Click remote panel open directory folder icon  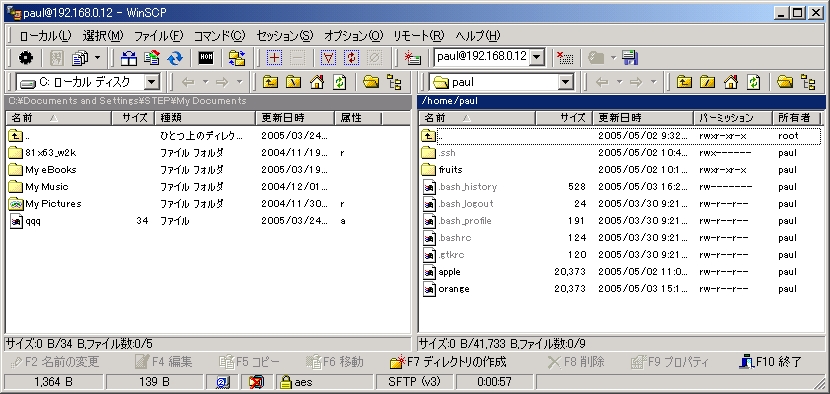pyautogui.click(x=785, y=82)
